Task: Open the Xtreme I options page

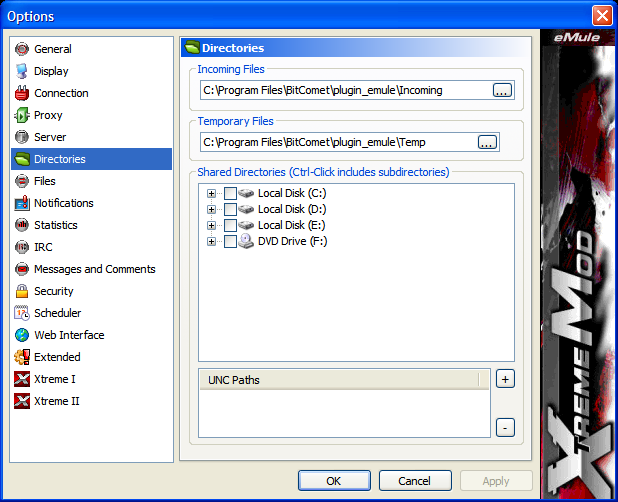Action: point(55,379)
